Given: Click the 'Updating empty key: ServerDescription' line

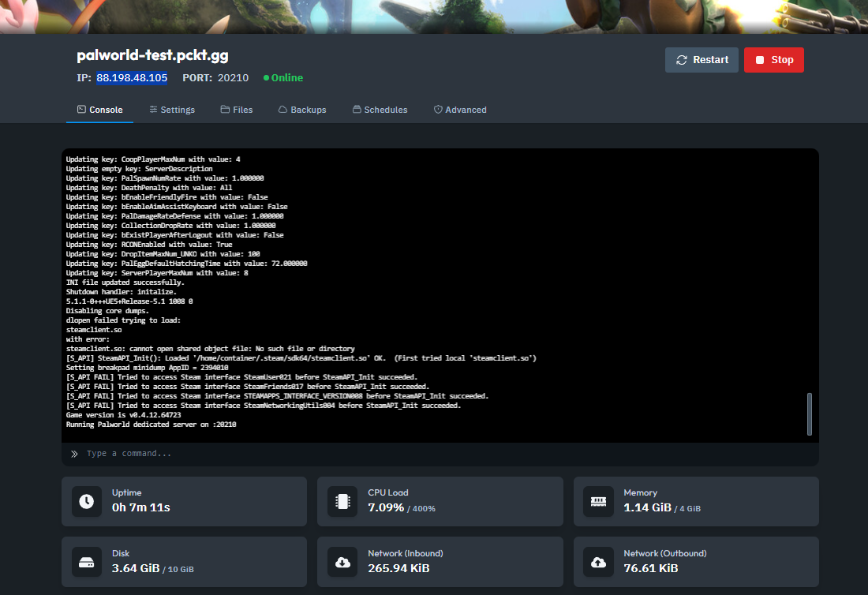Looking at the screenshot, I should 139,169.
